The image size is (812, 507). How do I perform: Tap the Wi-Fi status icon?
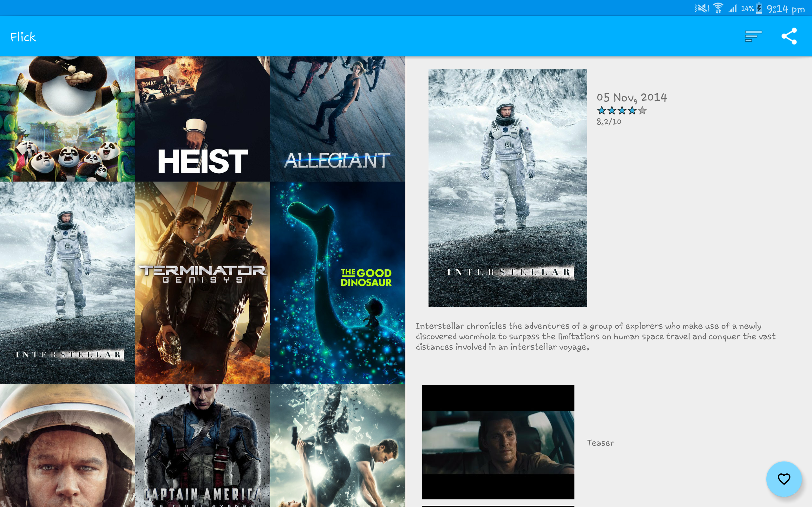click(x=718, y=8)
